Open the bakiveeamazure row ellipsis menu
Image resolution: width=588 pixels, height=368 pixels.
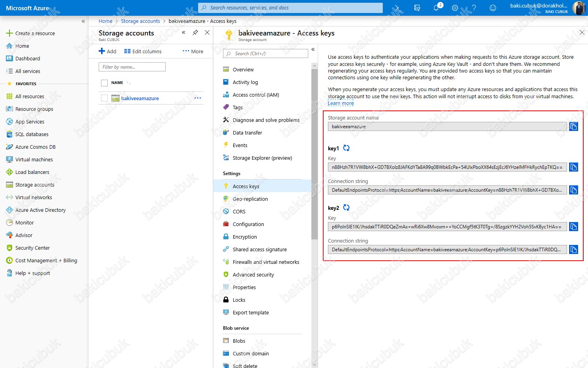(x=198, y=98)
